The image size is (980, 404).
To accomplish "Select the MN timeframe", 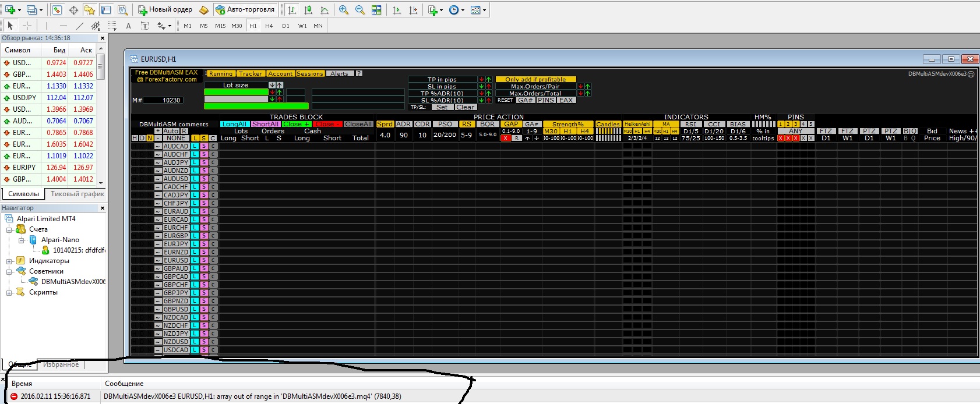I will point(318,26).
